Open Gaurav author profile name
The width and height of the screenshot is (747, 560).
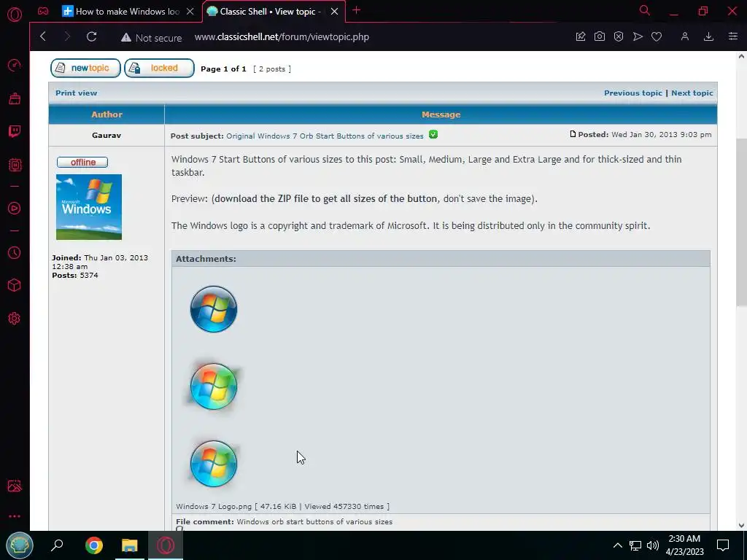click(x=107, y=135)
